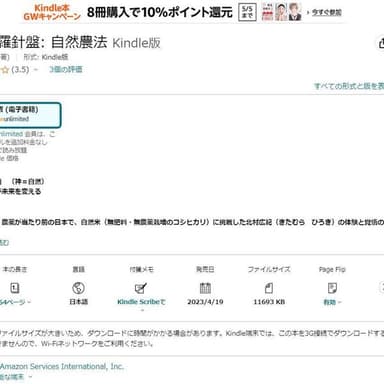Click the 2023/4/19 release date text

tap(205, 302)
